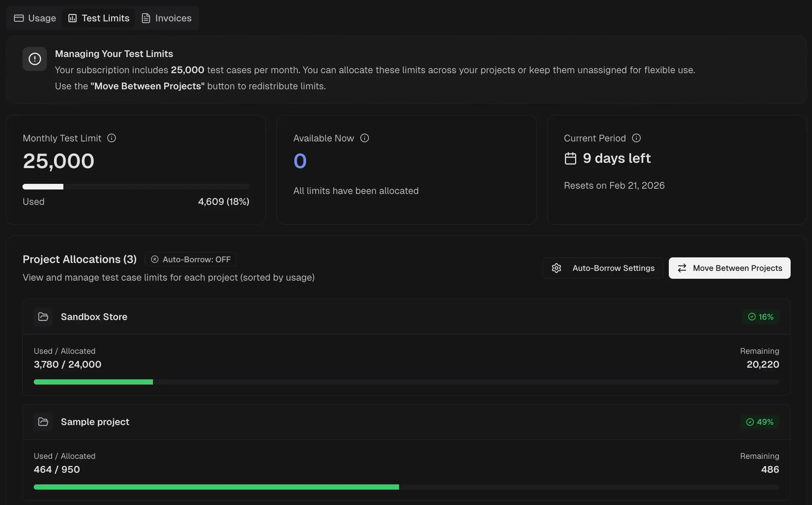Click the alert icon in the Managing Your Test Limits banner
Viewport: 812px width, 505px height.
click(x=34, y=59)
